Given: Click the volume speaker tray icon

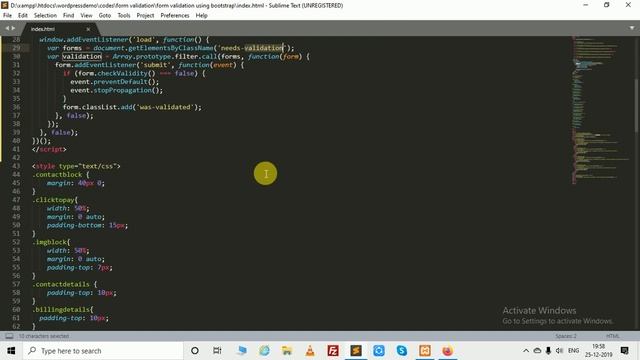Looking at the screenshot, I should (x=559, y=351).
